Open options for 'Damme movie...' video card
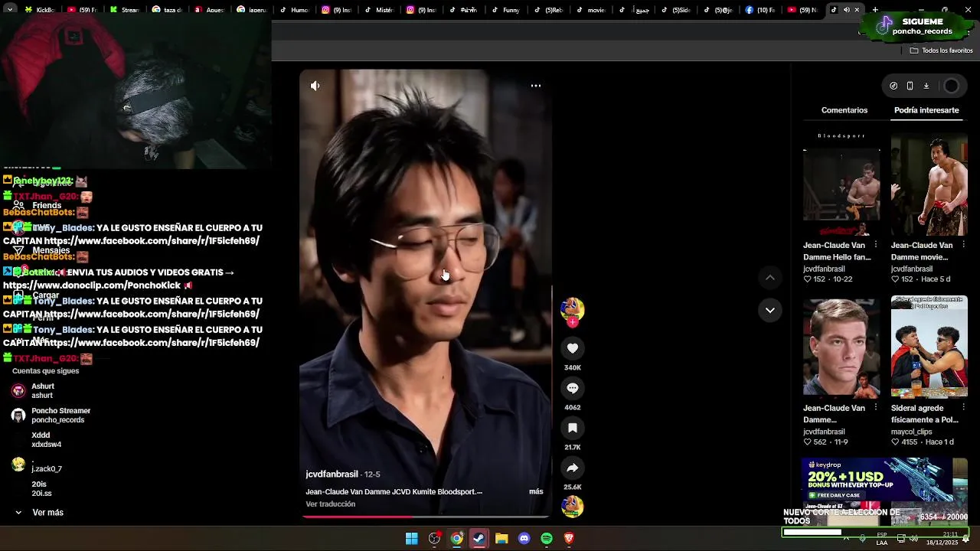The height and width of the screenshot is (551, 980). coord(963,246)
